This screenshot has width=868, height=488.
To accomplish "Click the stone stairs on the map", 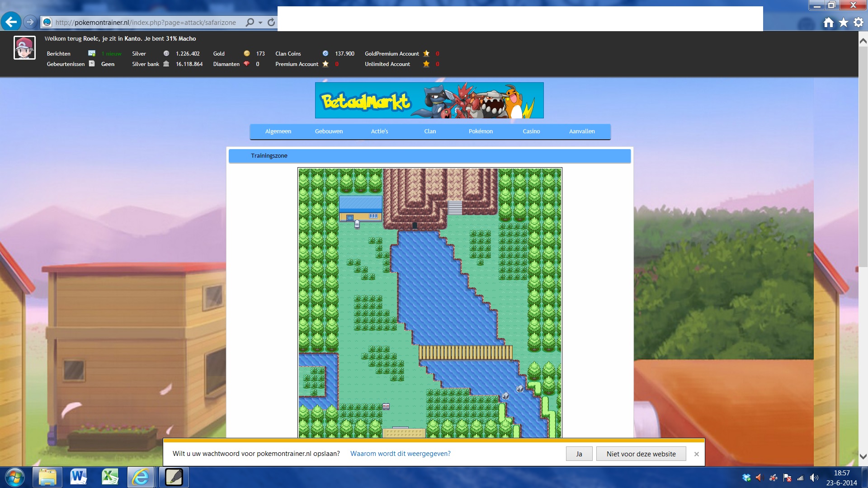I will point(455,208).
